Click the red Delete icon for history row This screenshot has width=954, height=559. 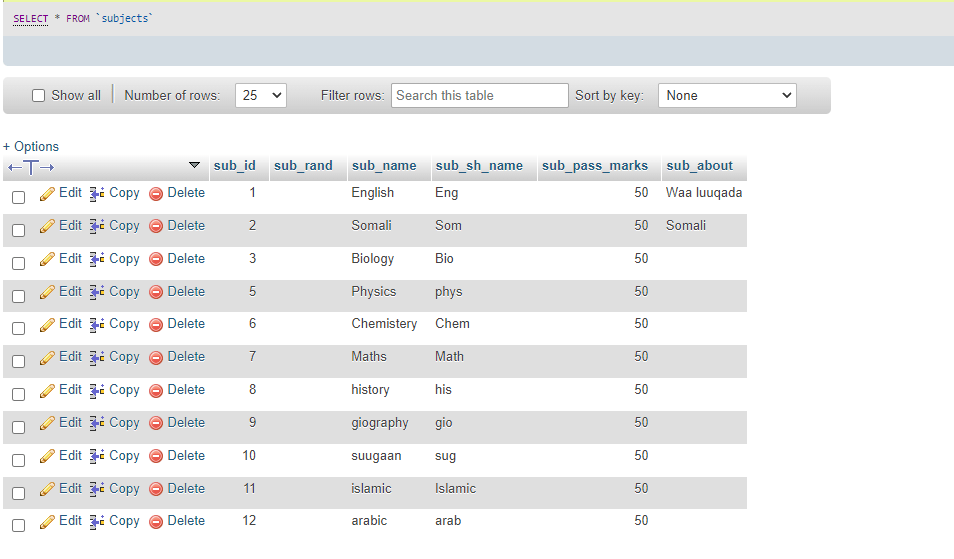click(x=156, y=391)
